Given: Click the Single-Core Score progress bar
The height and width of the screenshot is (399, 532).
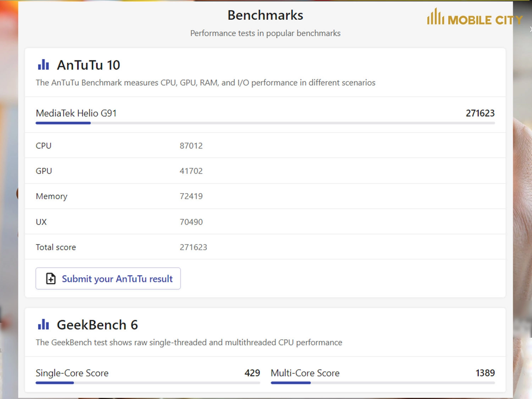Looking at the screenshot, I should 148,383.
